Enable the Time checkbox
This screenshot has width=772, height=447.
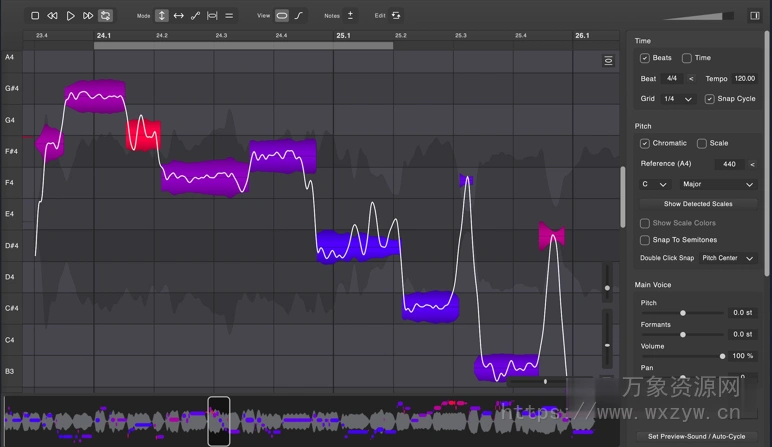(x=687, y=58)
